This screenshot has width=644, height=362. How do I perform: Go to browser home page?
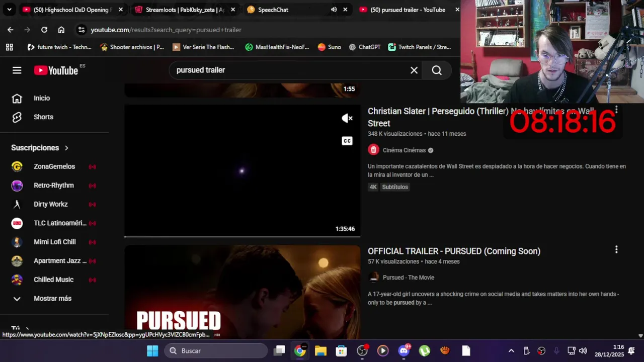click(x=61, y=30)
